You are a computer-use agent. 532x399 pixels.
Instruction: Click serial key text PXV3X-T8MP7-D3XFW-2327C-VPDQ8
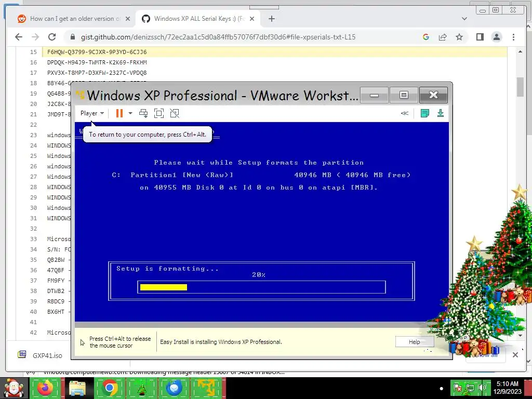97,73
